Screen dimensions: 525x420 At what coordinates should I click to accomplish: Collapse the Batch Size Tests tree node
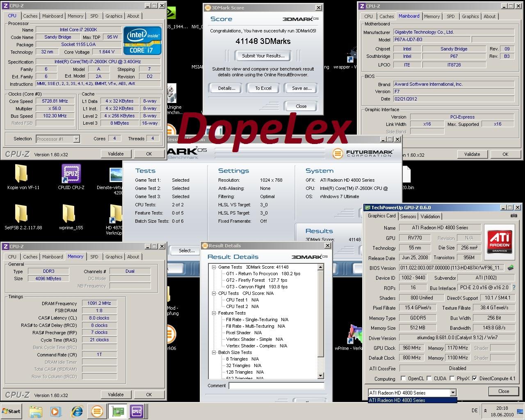click(x=214, y=352)
